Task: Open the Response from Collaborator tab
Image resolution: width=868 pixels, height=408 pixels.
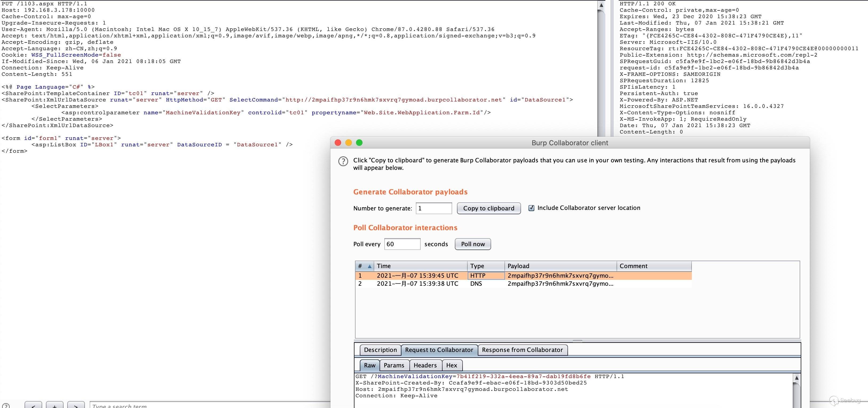Action: coord(522,350)
